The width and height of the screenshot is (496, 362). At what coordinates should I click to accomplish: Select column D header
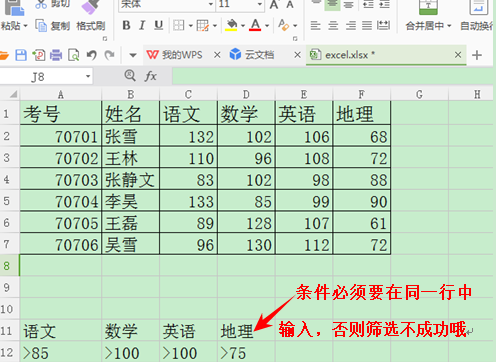coord(246,95)
